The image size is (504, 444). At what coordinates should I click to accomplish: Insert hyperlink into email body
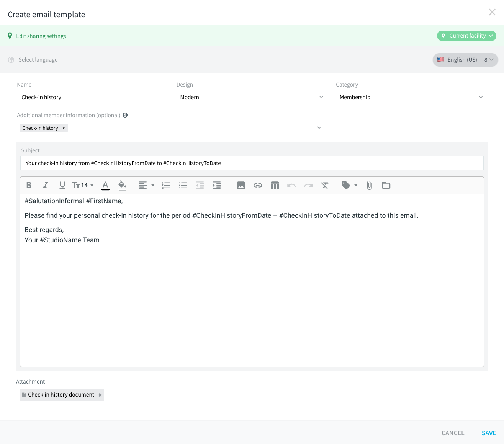pyautogui.click(x=258, y=185)
